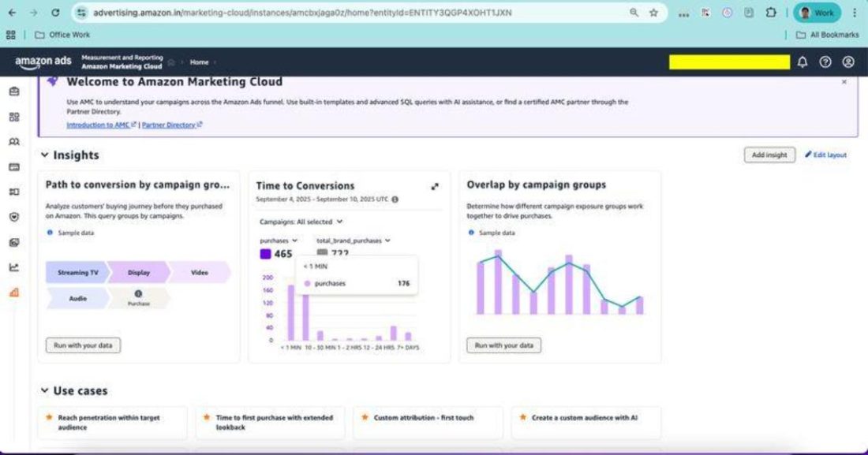Click the card icon in left sidebar
The image size is (868, 455).
[x=14, y=167]
